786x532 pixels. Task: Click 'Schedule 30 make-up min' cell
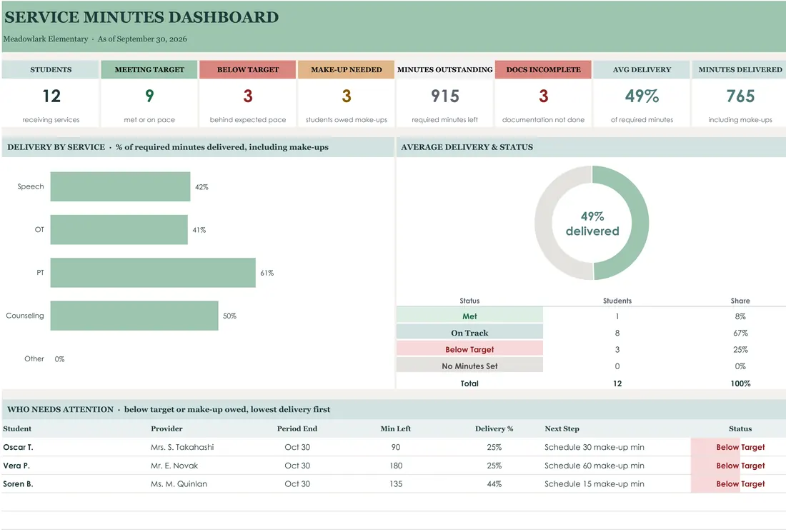pyautogui.click(x=594, y=447)
